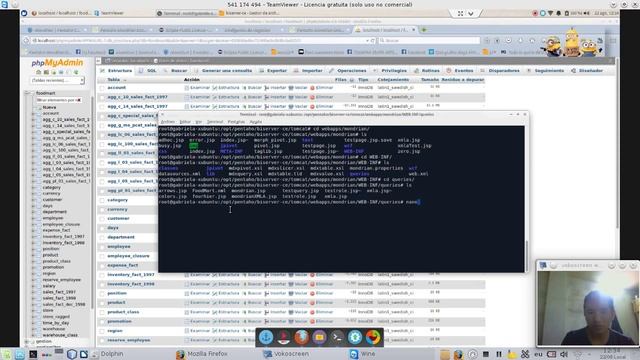
Task: Click the Examinar icon for account
Action: [x=187, y=88]
